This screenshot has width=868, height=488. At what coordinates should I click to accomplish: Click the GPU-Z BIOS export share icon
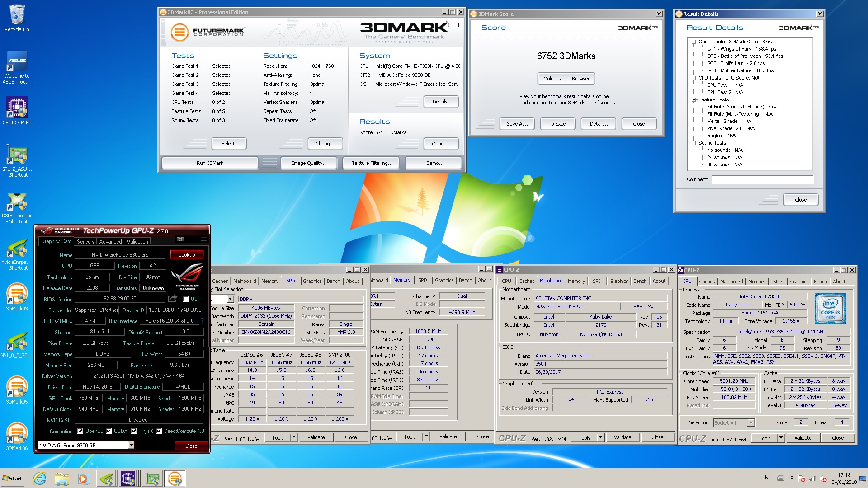pyautogui.click(x=172, y=299)
